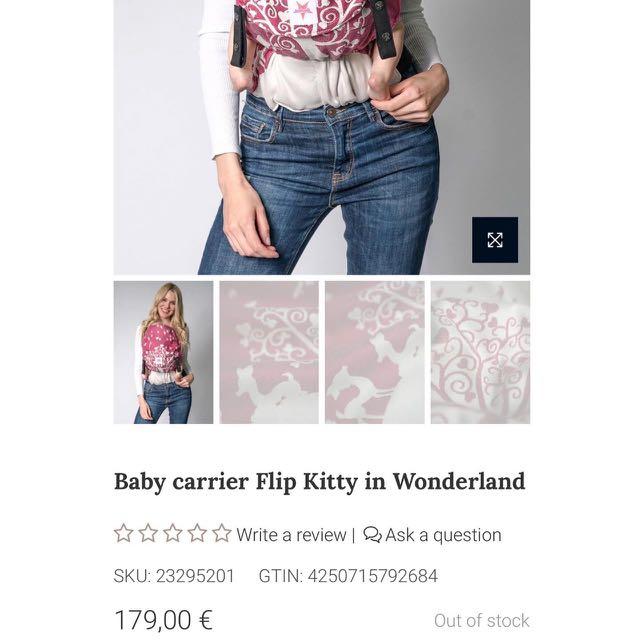Click the speech bubble question icon

pos(372,534)
